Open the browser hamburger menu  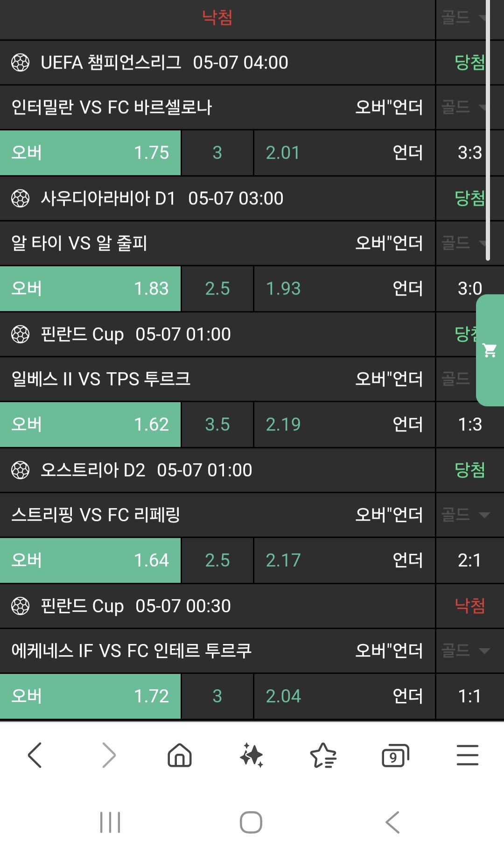tap(467, 755)
